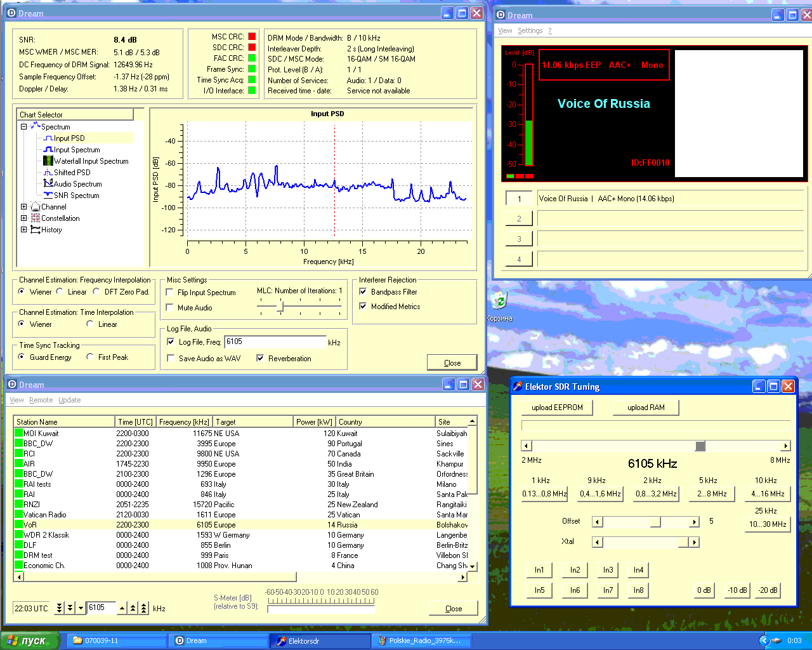Select DFT Zero Pad. interpolation
The height and width of the screenshot is (650, 812).
click(x=96, y=291)
